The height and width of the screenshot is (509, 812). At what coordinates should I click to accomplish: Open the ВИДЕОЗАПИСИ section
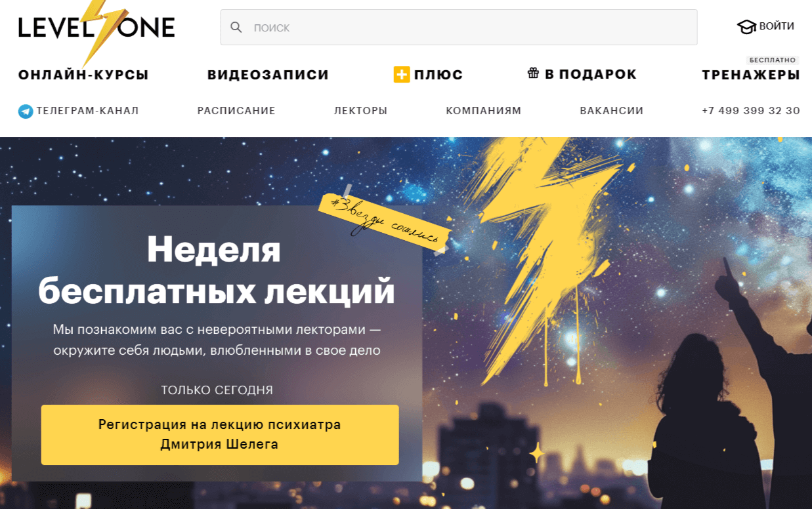(268, 75)
